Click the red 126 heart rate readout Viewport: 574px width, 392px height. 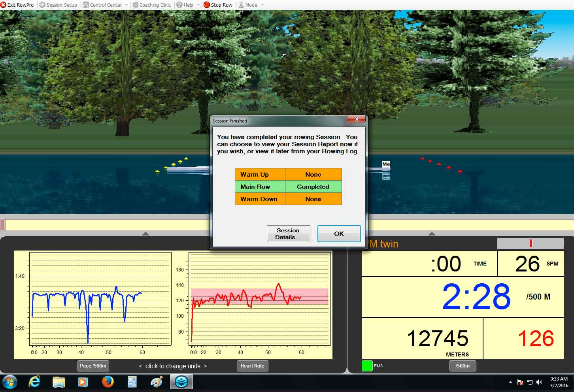[536, 339]
